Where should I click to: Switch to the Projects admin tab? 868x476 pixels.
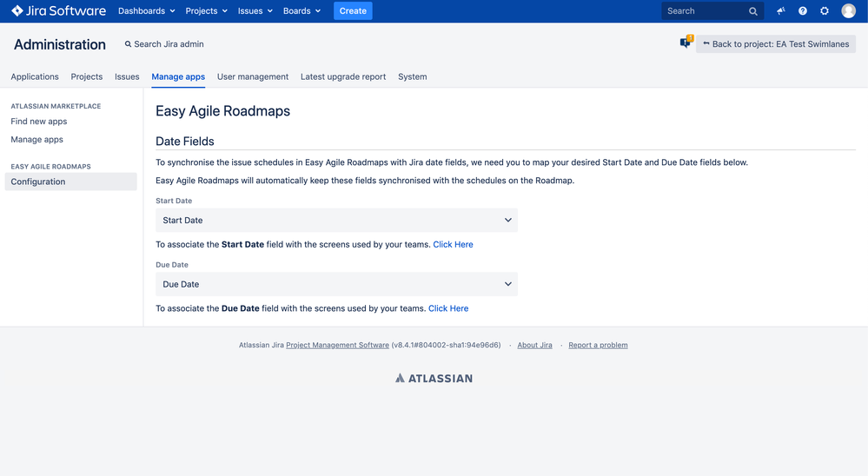[x=87, y=77]
